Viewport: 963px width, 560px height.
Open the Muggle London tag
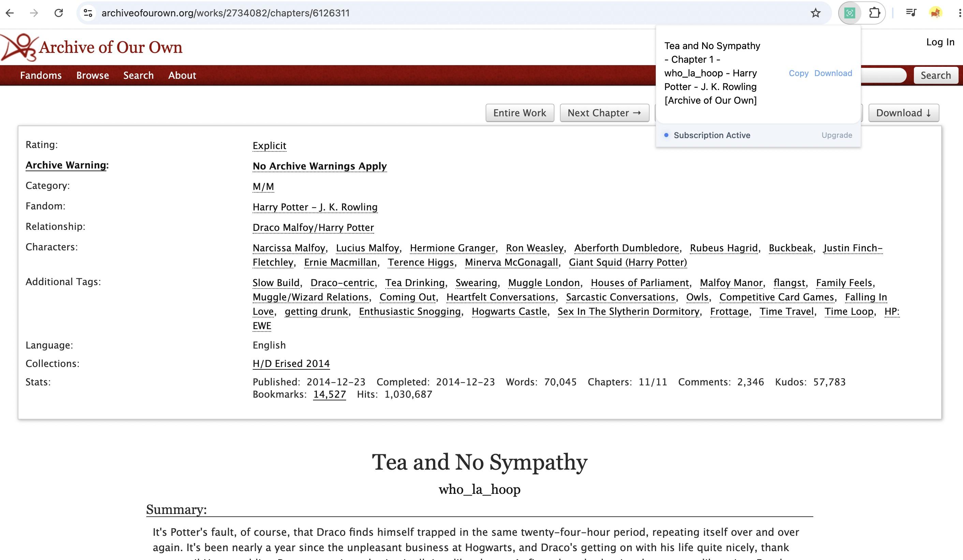(544, 283)
